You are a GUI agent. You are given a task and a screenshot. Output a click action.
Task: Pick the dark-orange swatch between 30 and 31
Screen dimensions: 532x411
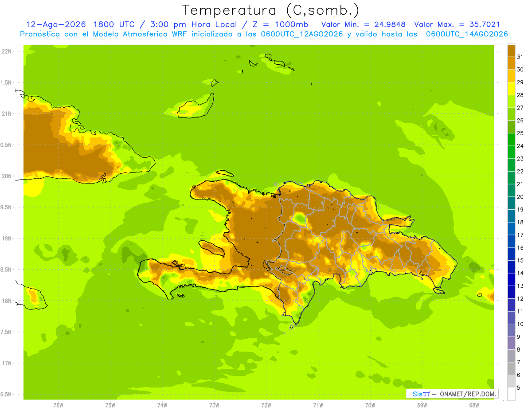click(x=512, y=63)
